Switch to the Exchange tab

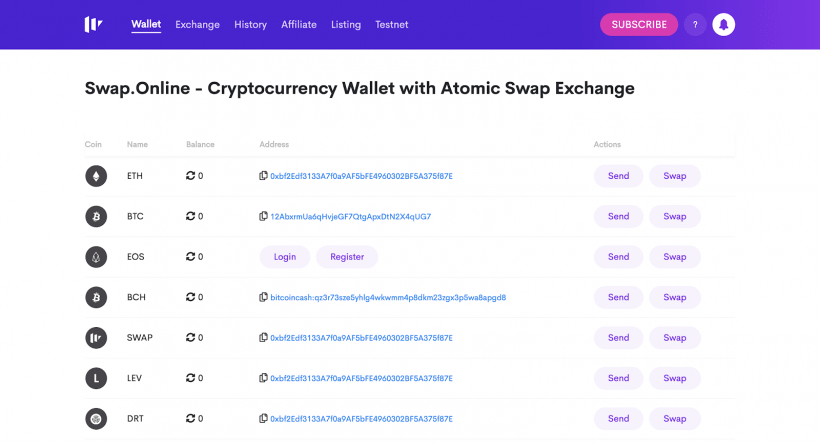point(197,24)
